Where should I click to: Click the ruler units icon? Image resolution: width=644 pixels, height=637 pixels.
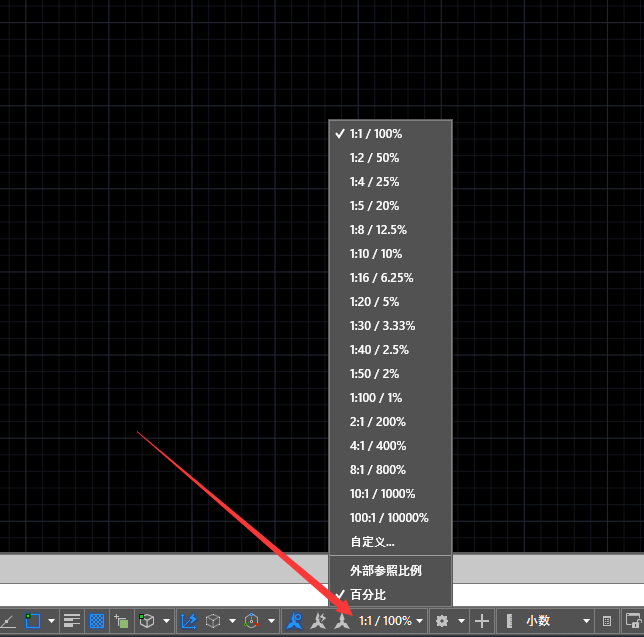tap(509, 621)
